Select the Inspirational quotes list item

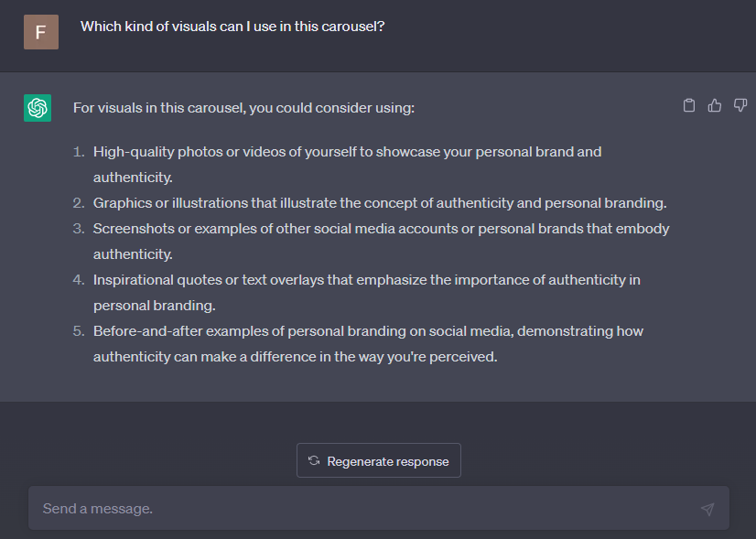pos(366,280)
